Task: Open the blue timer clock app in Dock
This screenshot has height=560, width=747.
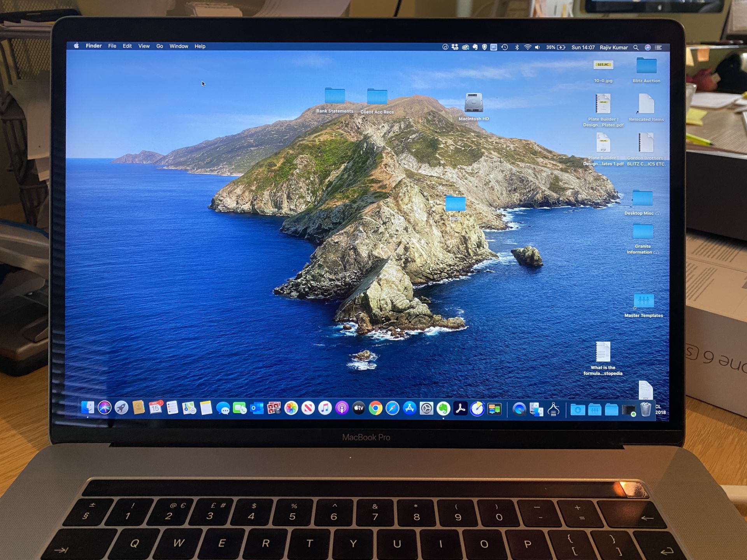Action: 477,409
